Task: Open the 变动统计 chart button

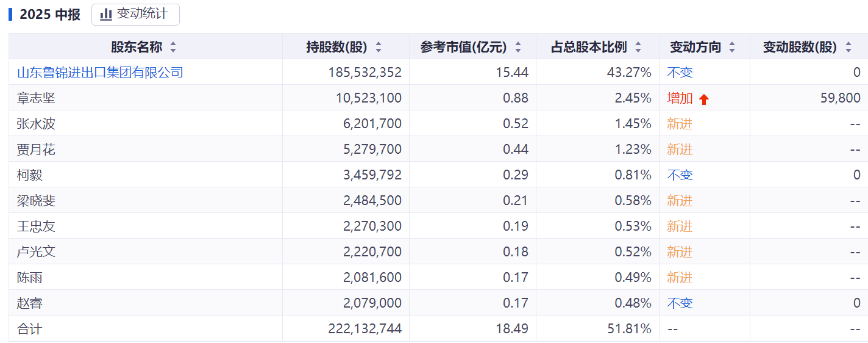Action: [135, 14]
